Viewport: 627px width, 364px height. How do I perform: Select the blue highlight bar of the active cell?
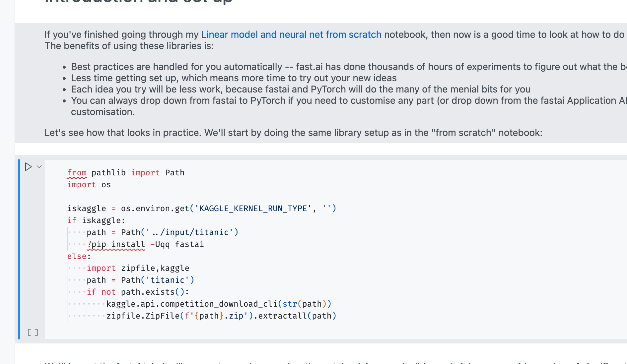click(x=19, y=249)
